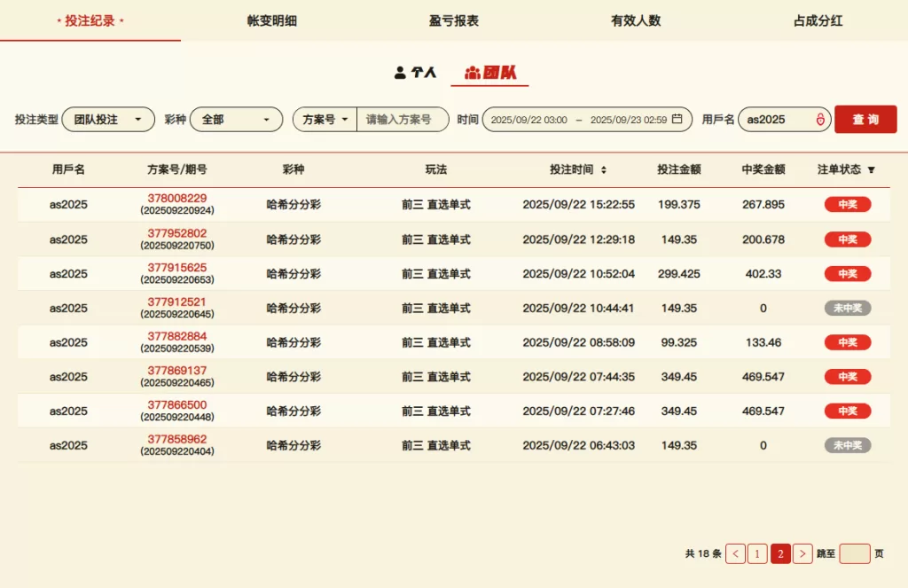Select the 团队 team view
This screenshot has height=588, width=908.
coord(490,73)
